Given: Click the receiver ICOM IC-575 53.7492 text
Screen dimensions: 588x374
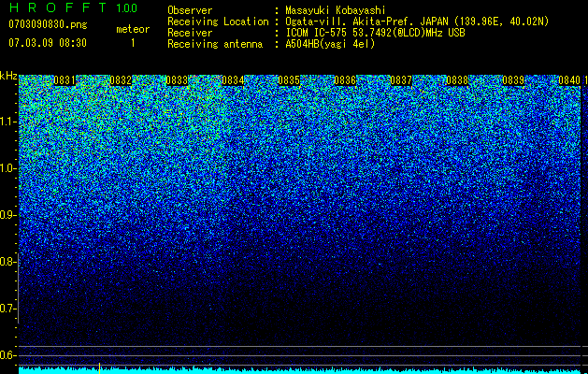Looking at the screenshot, I should click(375, 33).
